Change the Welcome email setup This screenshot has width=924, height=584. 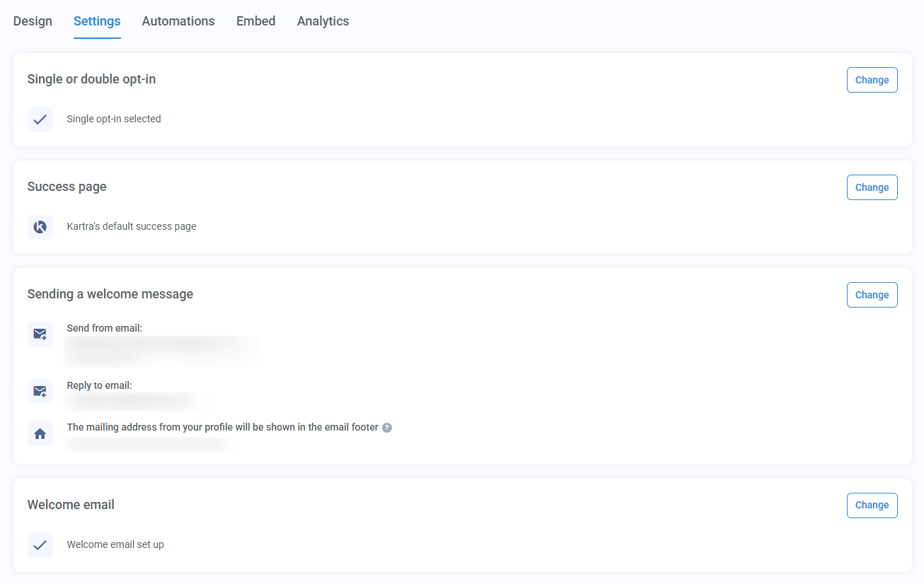[x=872, y=505]
